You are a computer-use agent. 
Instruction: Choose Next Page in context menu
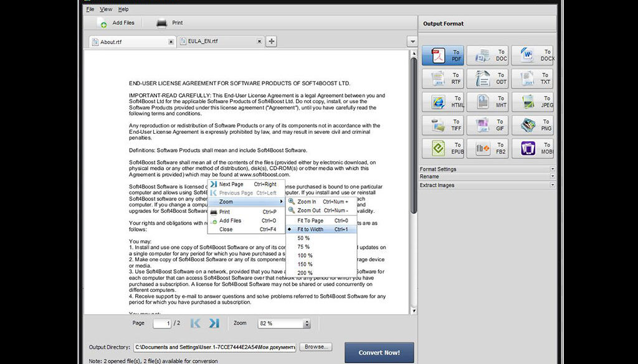coord(246,184)
